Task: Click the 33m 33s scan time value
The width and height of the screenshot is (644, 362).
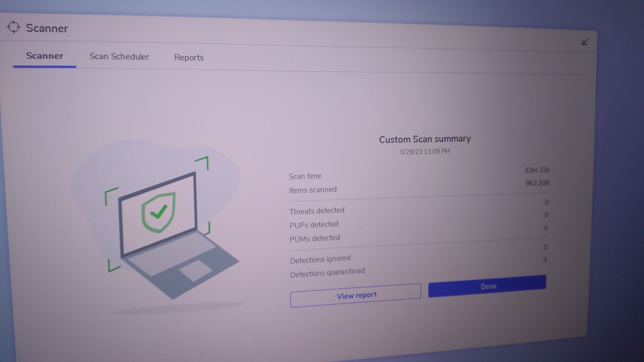Action: pyautogui.click(x=537, y=170)
